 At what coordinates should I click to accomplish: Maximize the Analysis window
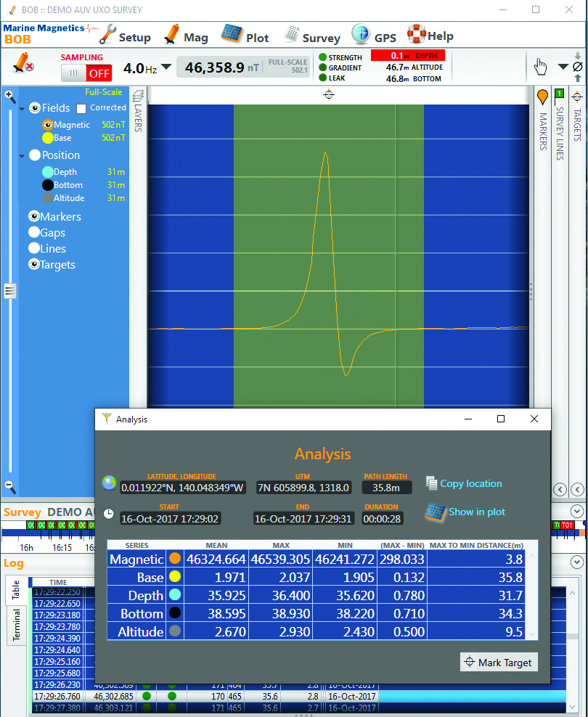pyautogui.click(x=501, y=419)
